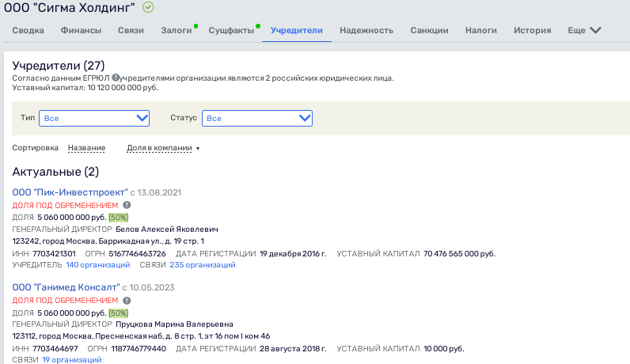This screenshot has width=630, height=364.
Task: Open the Сводка tab
Action: coord(28,31)
